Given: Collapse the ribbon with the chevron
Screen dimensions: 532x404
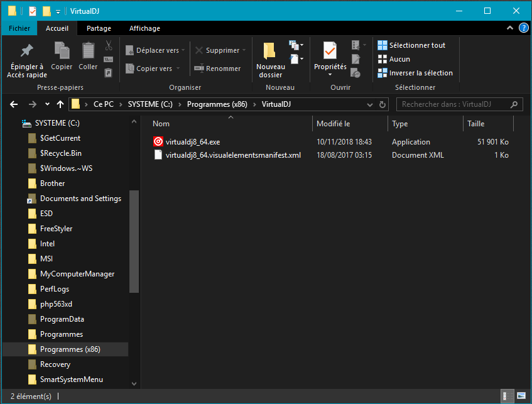Looking at the screenshot, I should pos(509,28).
